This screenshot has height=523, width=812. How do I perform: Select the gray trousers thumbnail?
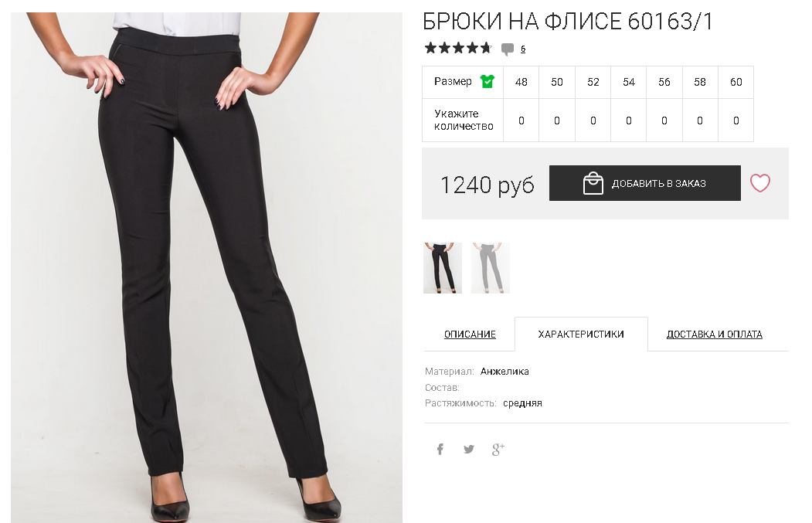pyautogui.click(x=491, y=268)
